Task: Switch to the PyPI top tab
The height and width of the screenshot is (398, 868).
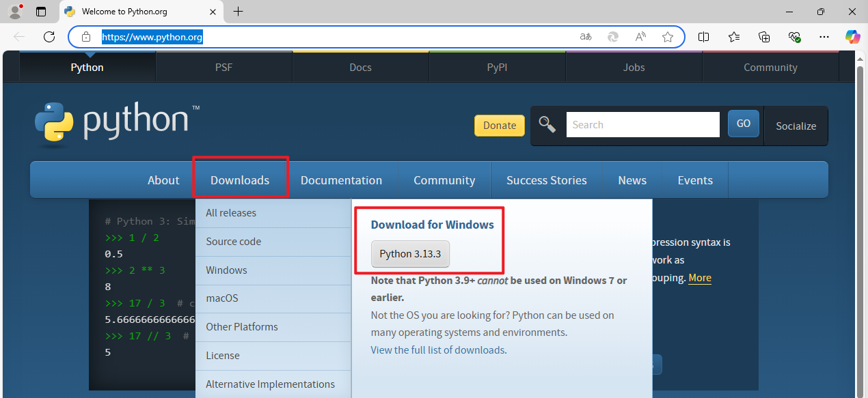Action: pyautogui.click(x=497, y=67)
